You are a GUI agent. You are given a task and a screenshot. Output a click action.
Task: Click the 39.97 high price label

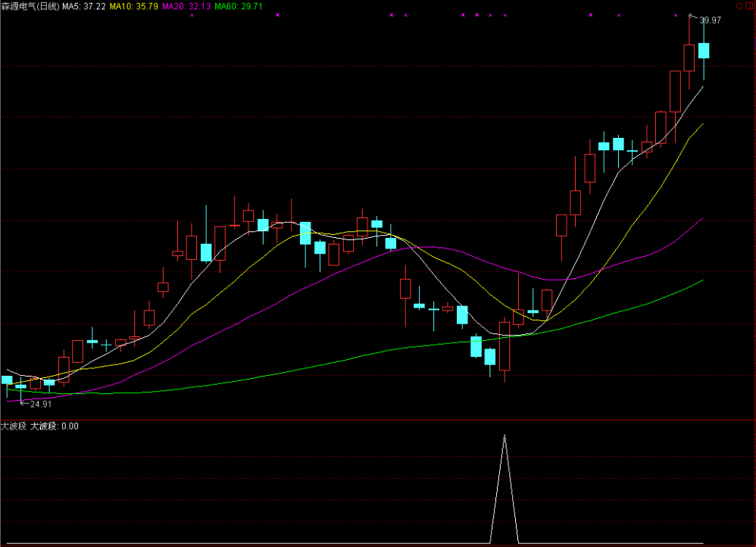pos(710,20)
